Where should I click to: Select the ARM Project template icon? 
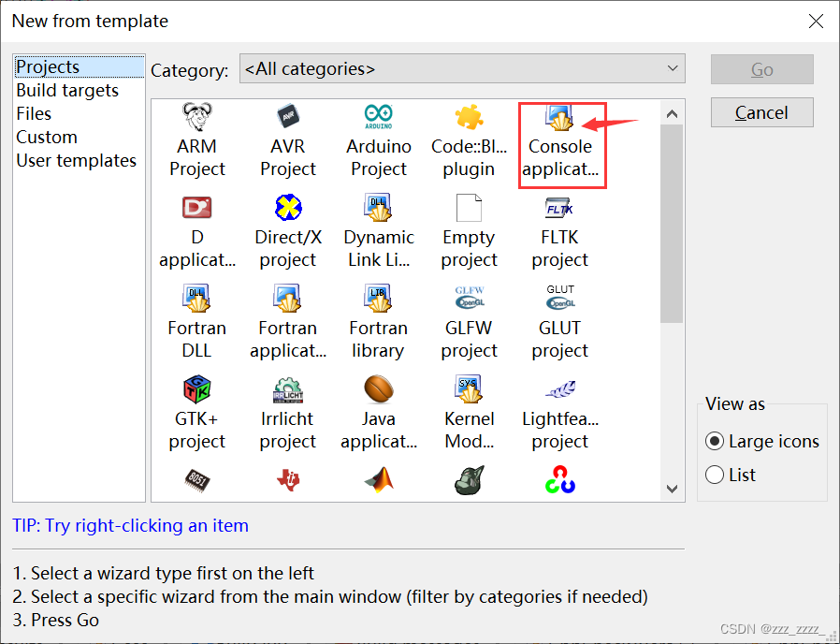(x=197, y=117)
